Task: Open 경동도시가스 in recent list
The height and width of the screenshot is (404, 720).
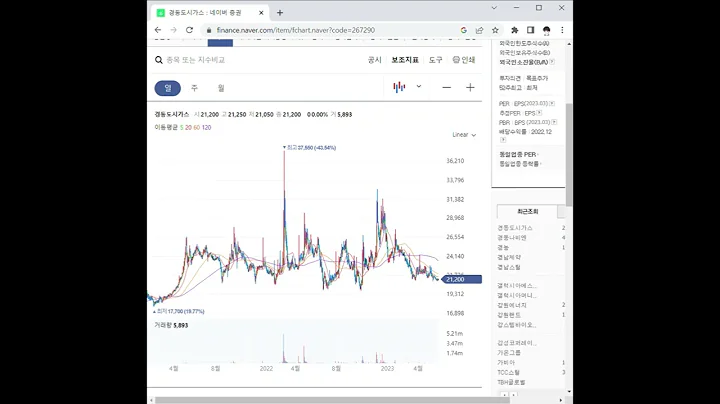Action: click(515, 228)
